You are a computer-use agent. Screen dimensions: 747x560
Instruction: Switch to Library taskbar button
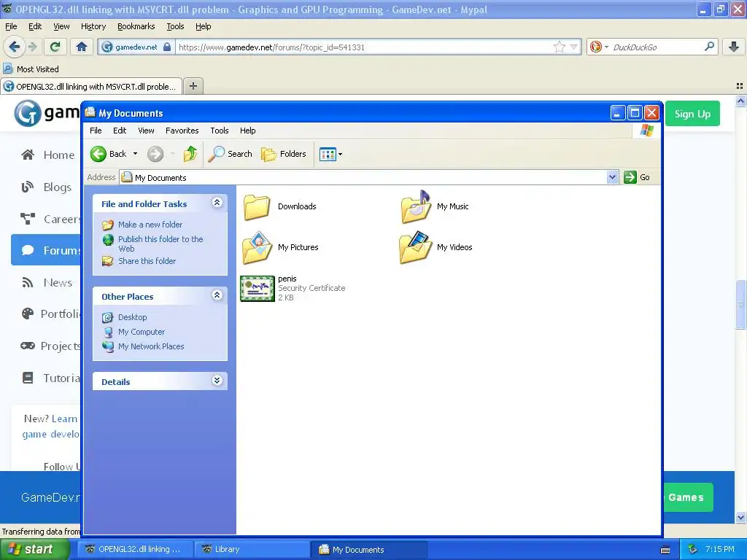tap(252, 549)
